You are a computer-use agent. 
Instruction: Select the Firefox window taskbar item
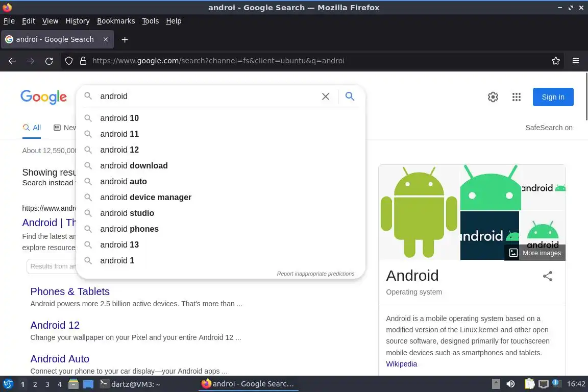tap(248, 384)
